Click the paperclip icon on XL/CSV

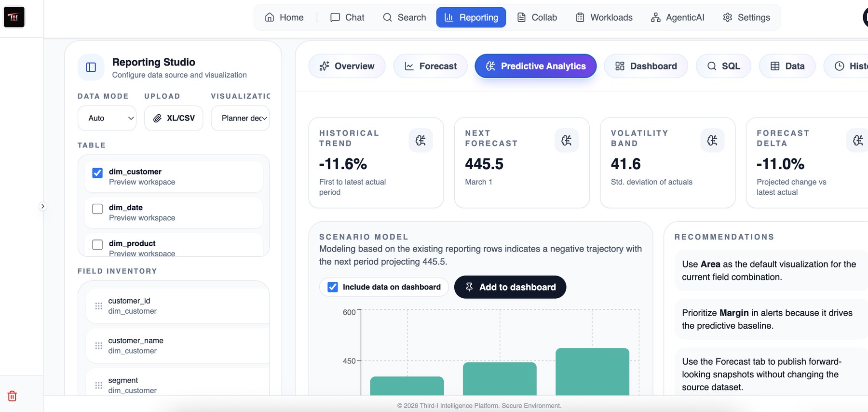pos(157,118)
